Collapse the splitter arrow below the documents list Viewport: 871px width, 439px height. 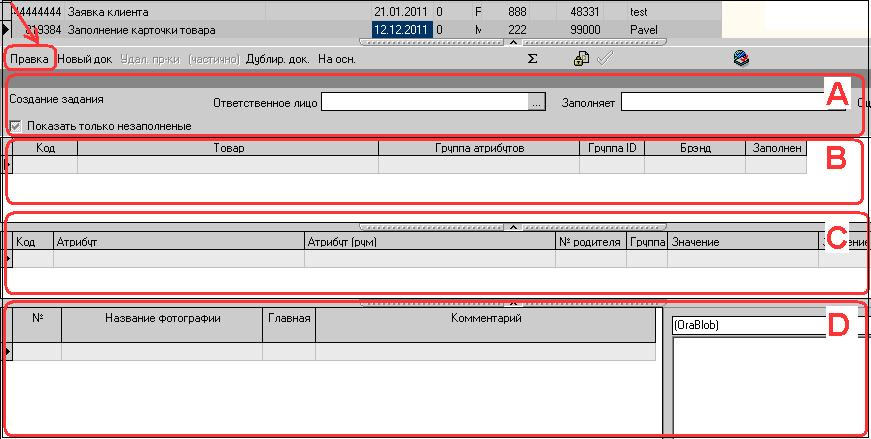(514, 42)
